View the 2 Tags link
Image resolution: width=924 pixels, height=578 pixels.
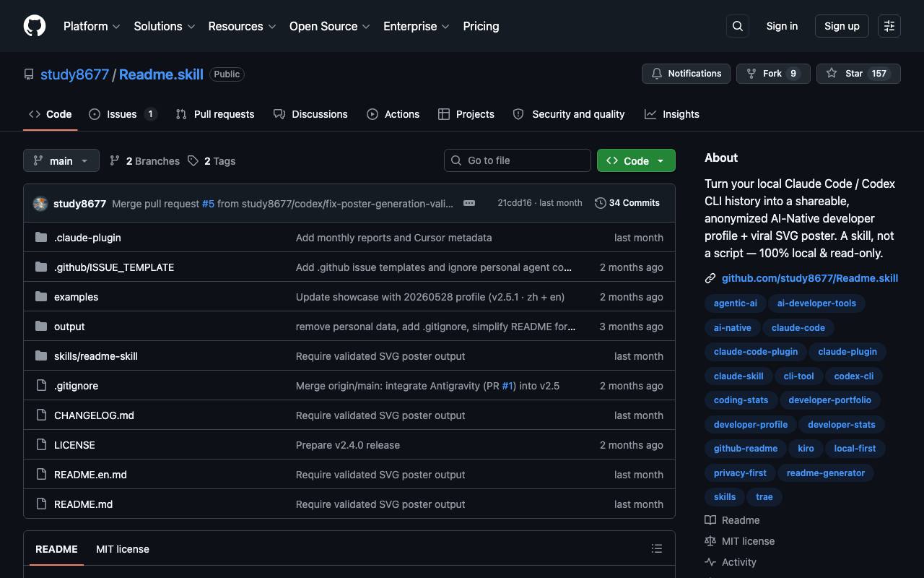point(212,160)
